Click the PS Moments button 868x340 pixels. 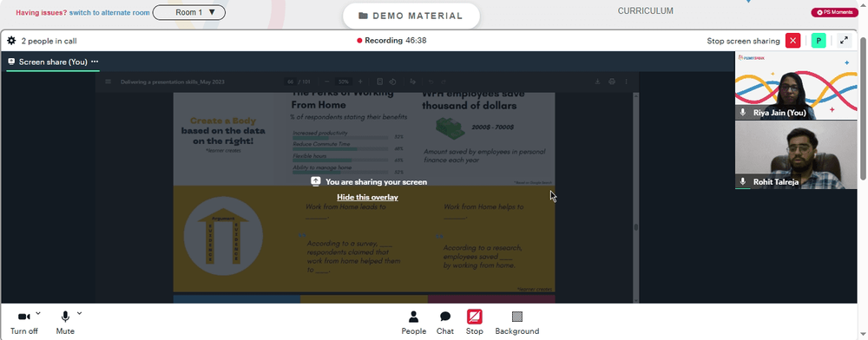[834, 12]
